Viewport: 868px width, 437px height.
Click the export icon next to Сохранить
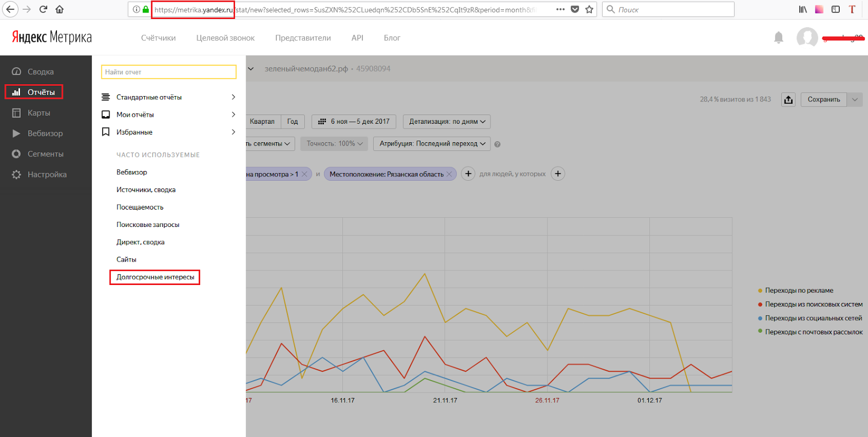click(x=789, y=99)
